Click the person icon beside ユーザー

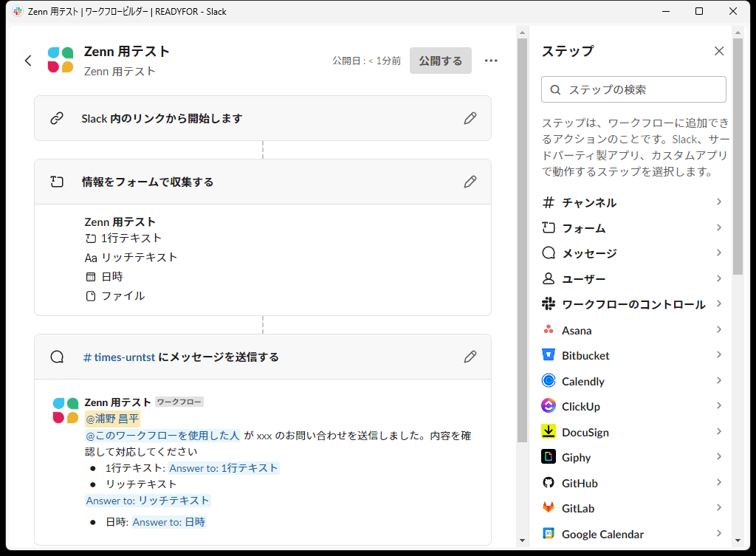point(549,278)
